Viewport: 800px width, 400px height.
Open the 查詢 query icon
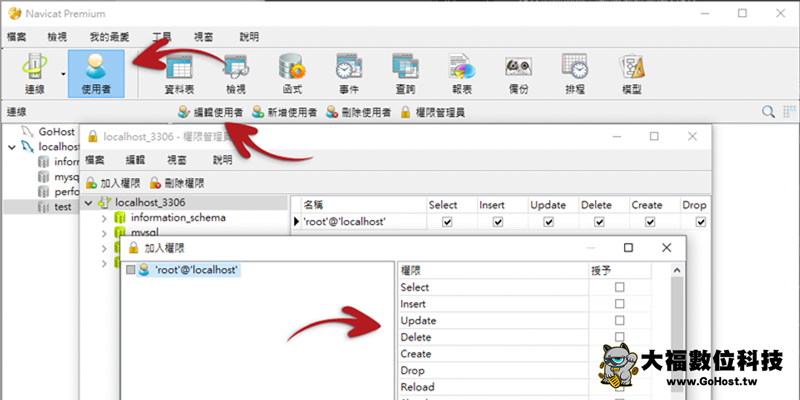coord(405,73)
